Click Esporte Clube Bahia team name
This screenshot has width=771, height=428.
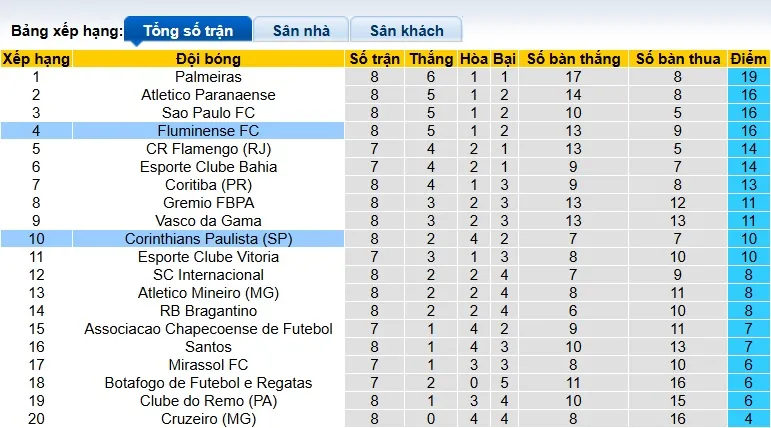point(208,167)
